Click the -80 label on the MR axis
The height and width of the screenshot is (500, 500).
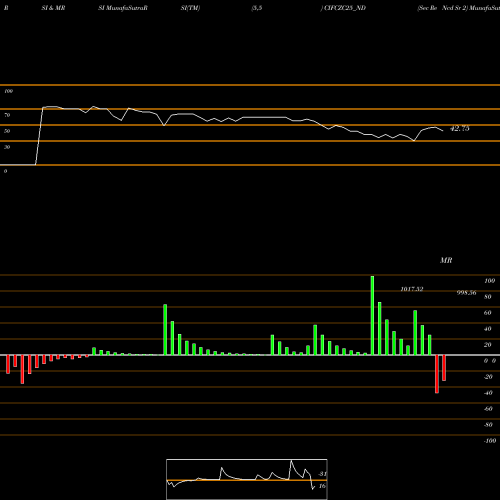coord(488,425)
